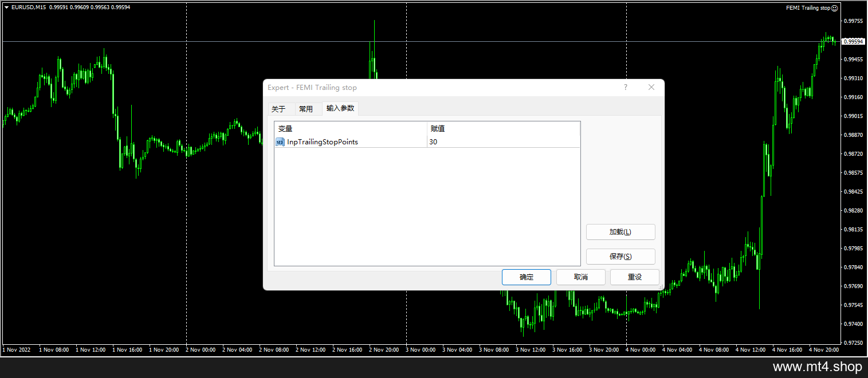Click the EURUSD,M15 chart title text
The width and height of the screenshot is (868, 378).
pyautogui.click(x=29, y=7)
